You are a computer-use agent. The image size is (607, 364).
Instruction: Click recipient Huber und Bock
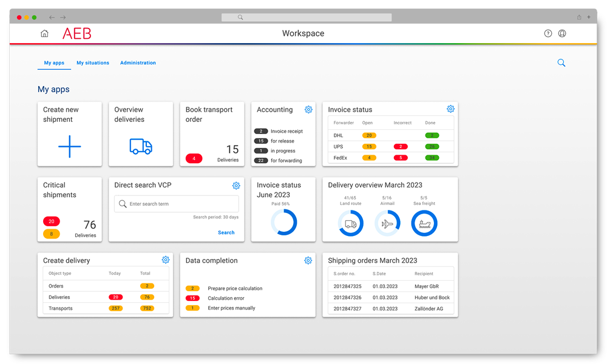[x=432, y=297]
